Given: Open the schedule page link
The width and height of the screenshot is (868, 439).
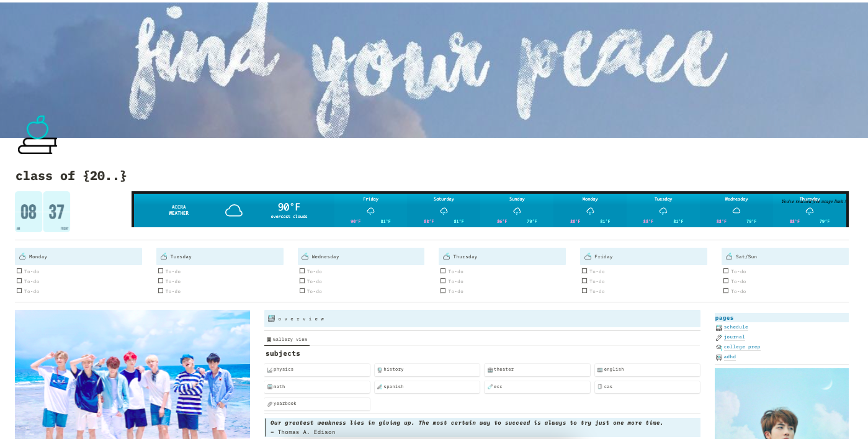Looking at the screenshot, I should coord(736,327).
